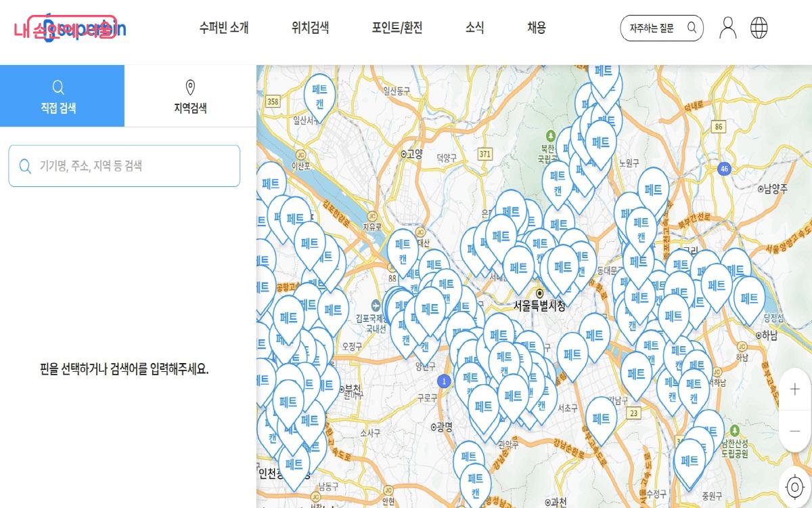812x508 pixels.
Task: Select the 페트 pin near 중원구
Action: click(x=690, y=461)
